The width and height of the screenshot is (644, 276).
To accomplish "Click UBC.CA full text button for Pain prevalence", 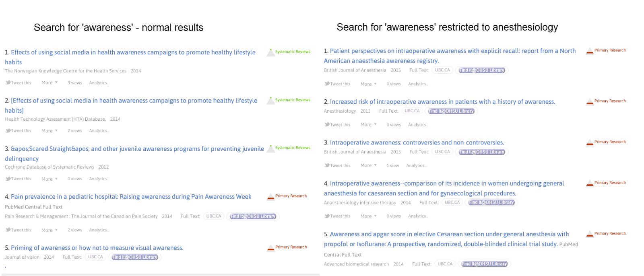I will (x=214, y=216).
